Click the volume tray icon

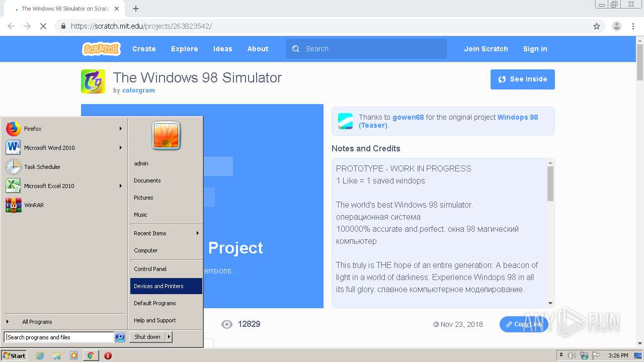(572, 355)
